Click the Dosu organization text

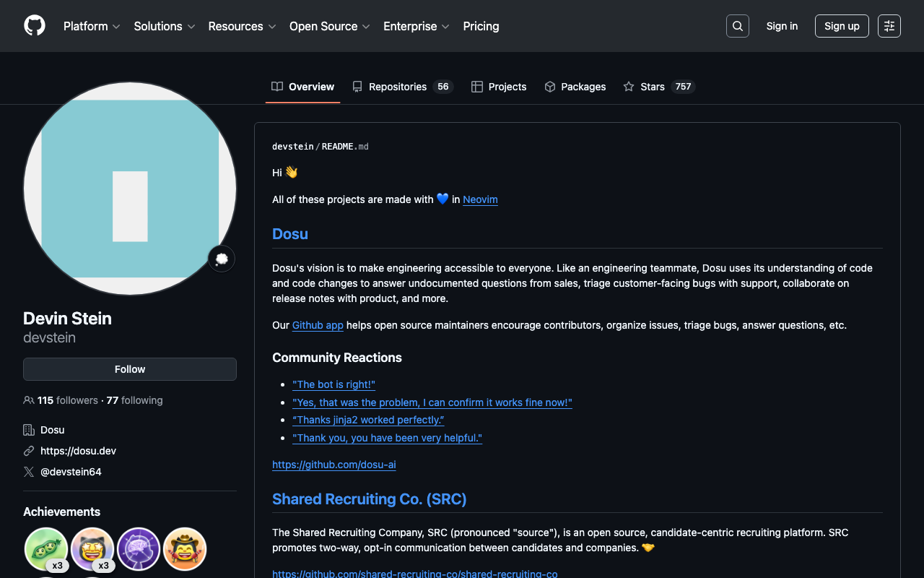53,430
